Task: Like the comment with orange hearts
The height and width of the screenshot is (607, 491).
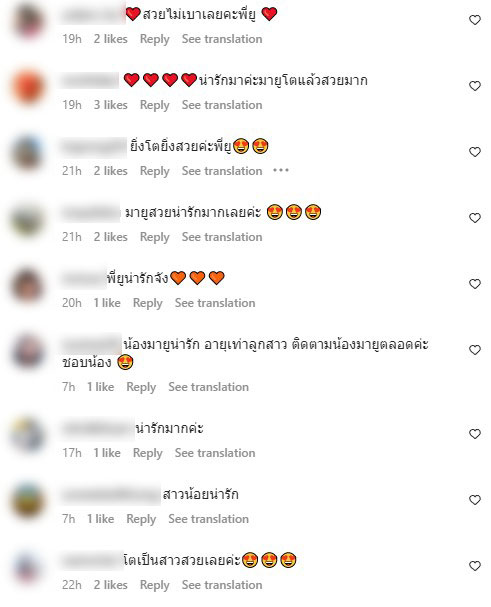Action: [475, 284]
